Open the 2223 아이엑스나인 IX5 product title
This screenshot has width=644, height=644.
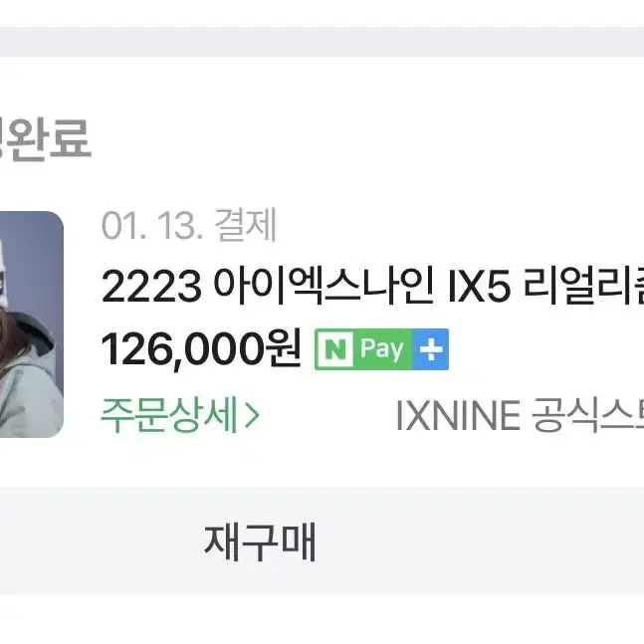point(372,286)
